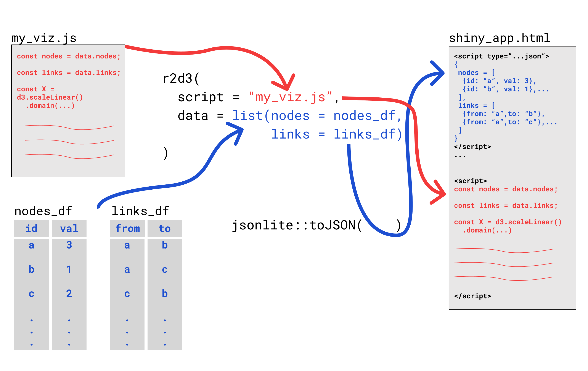Click the 'id' column header

[32, 229]
